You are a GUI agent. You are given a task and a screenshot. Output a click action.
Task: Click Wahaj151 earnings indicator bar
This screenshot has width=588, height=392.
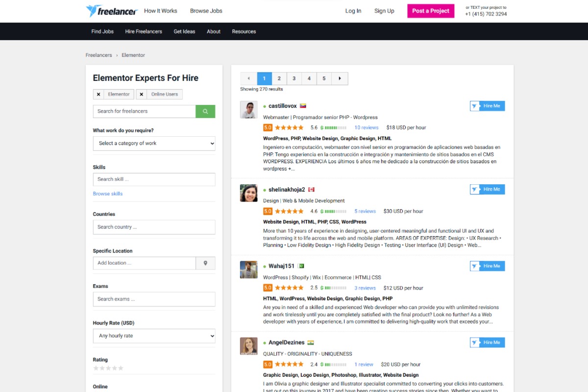click(334, 288)
